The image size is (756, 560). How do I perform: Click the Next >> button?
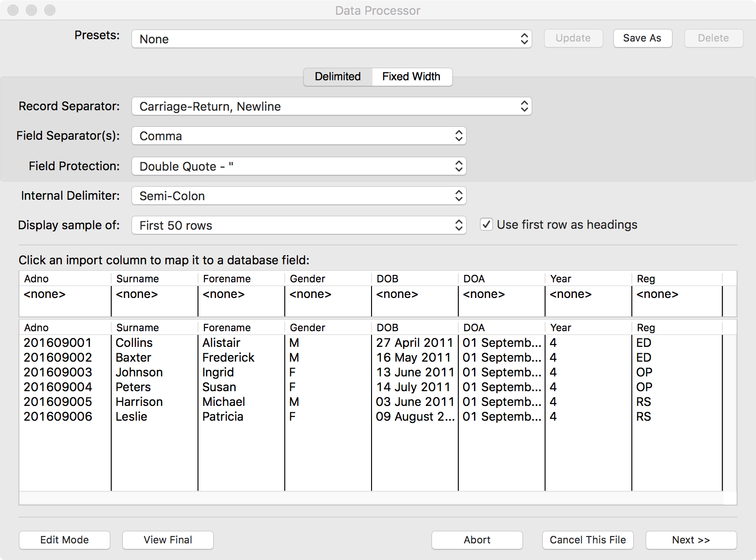click(x=691, y=540)
